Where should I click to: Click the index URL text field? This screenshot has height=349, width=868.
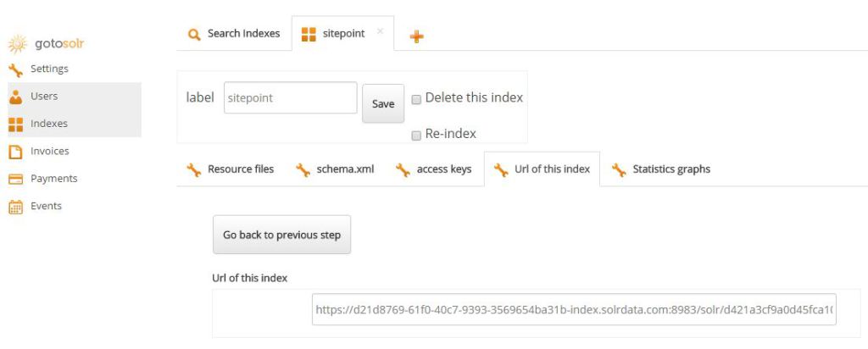573,309
